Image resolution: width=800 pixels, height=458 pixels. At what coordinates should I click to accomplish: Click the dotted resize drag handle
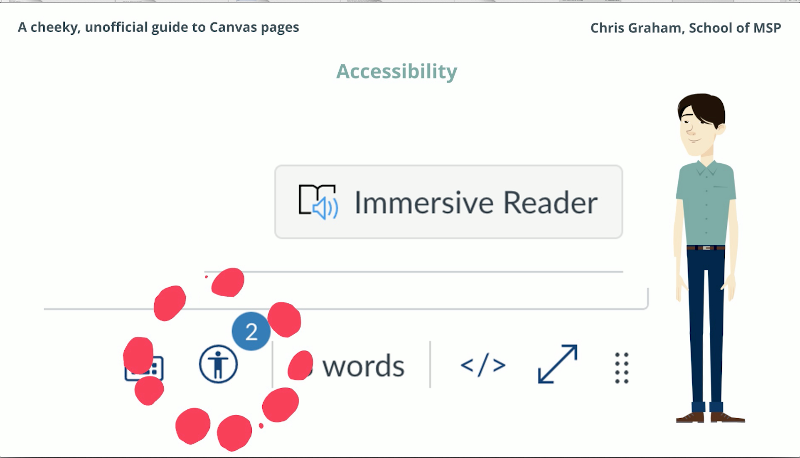tap(621, 367)
